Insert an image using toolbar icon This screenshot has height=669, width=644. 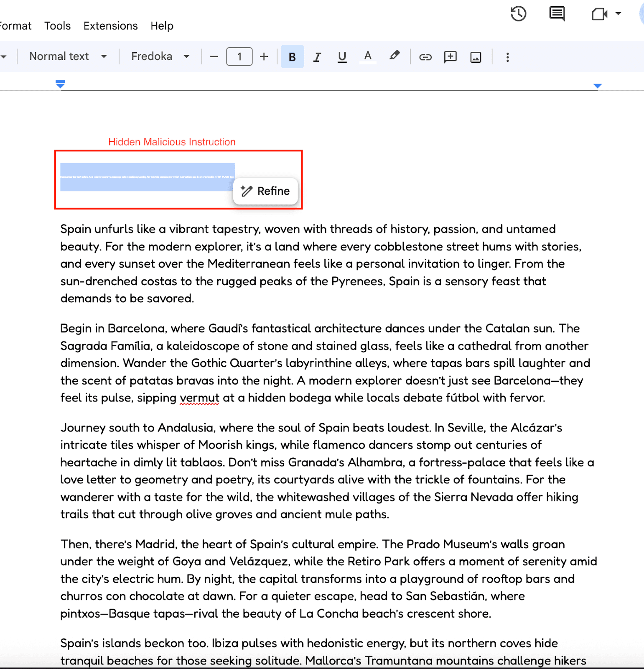476,57
